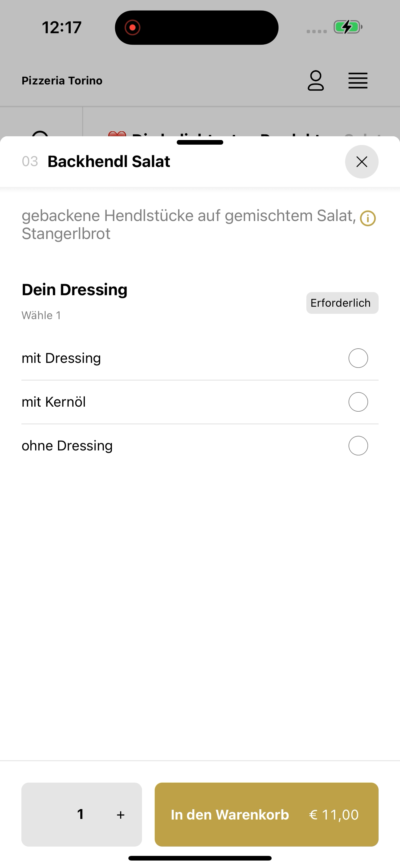
Task: Tap the screen recording indicator dot
Action: coord(132,27)
